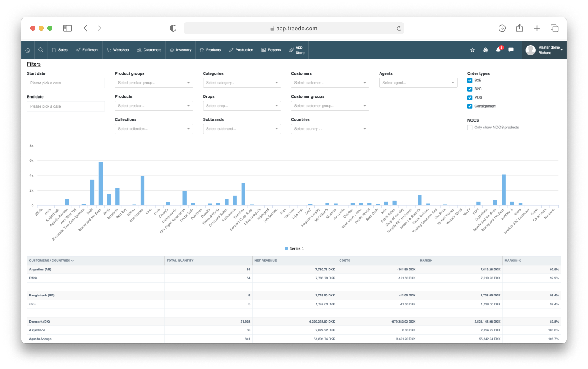Uncheck POS order type

(x=470, y=97)
